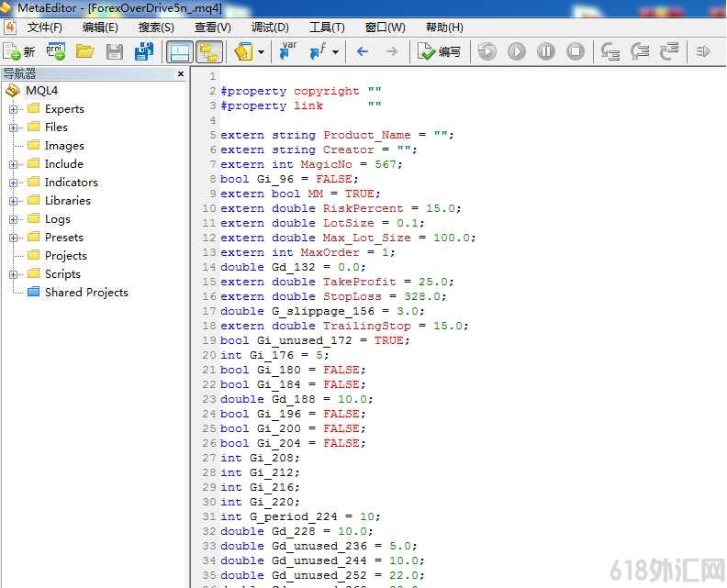
Task: Open the 搜索(S) menu
Action: tap(156, 28)
